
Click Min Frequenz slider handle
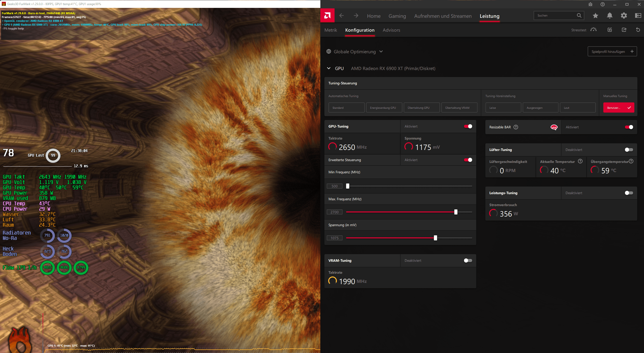pyautogui.click(x=348, y=186)
